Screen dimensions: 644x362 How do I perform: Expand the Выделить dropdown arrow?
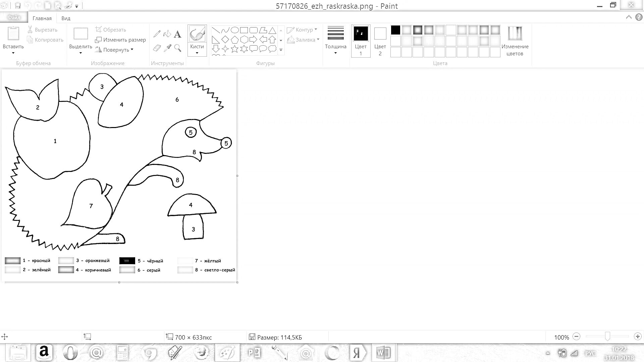[80, 53]
